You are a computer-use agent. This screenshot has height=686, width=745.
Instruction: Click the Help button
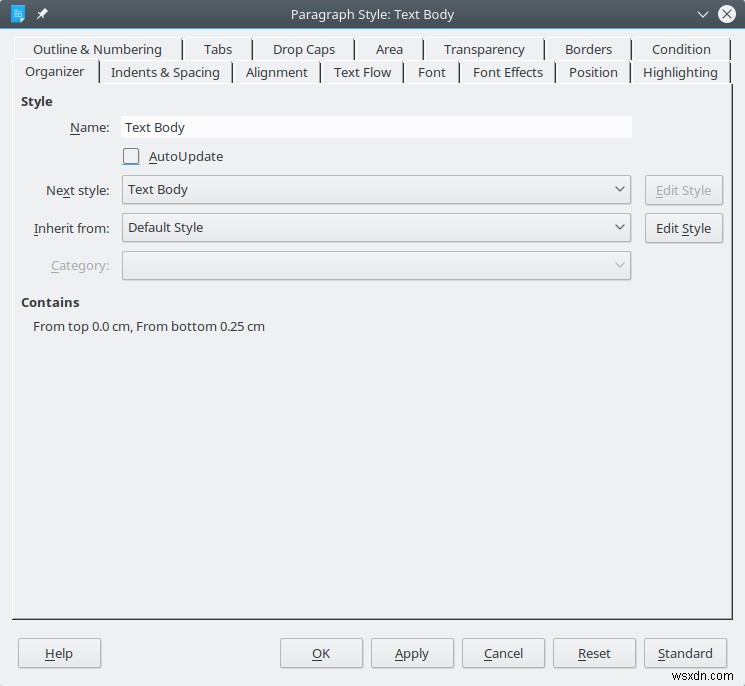coord(59,653)
